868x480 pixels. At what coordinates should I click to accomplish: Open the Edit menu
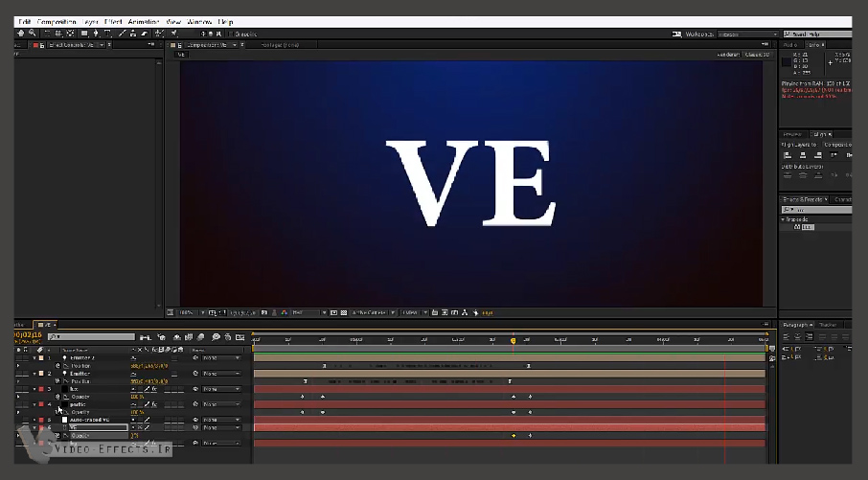point(24,22)
